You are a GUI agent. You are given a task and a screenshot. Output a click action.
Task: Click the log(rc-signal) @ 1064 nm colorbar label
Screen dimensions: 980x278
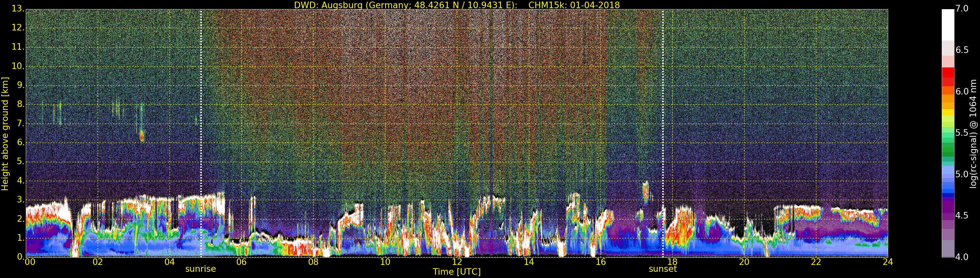(973, 133)
